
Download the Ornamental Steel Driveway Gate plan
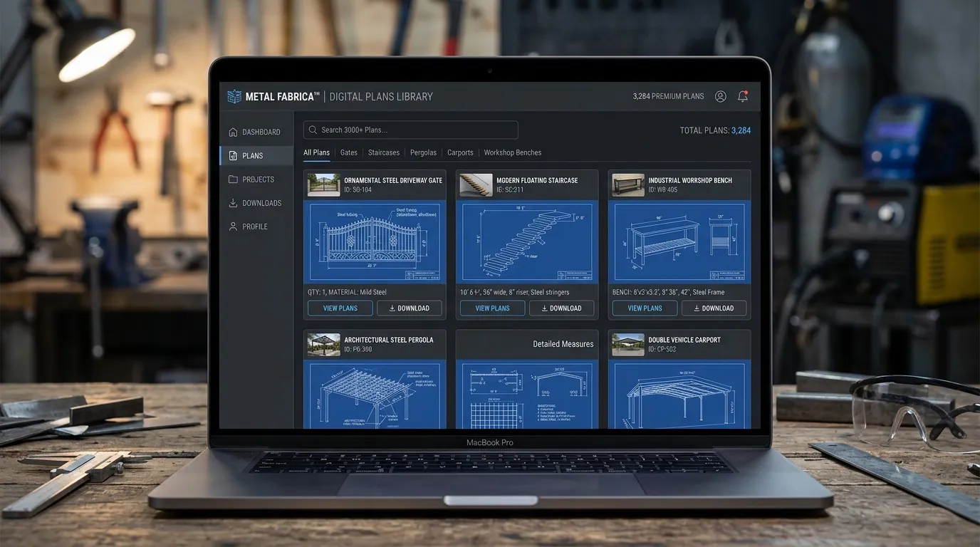point(410,308)
